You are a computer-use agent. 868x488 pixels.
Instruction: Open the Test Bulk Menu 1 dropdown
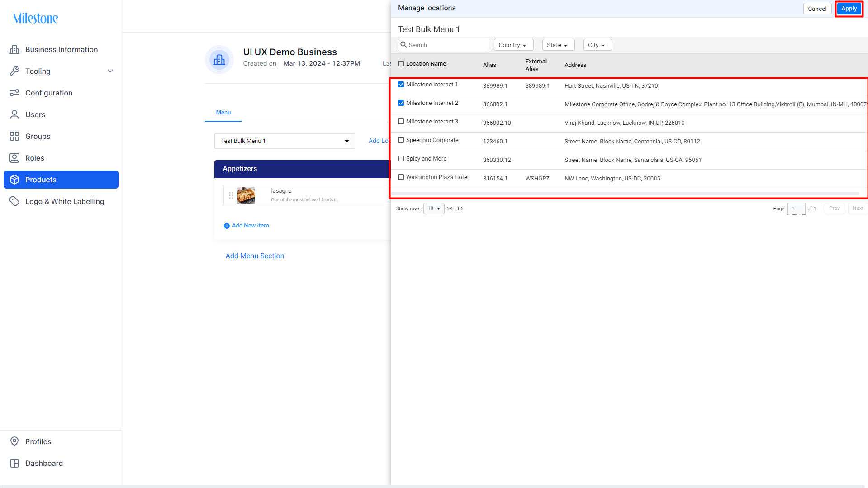[x=284, y=141]
